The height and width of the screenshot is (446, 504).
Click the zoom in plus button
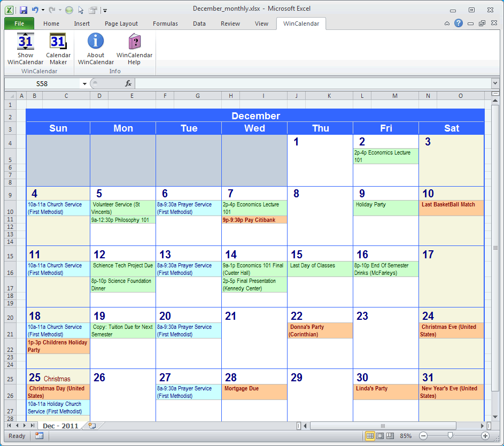pyautogui.click(x=485, y=436)
